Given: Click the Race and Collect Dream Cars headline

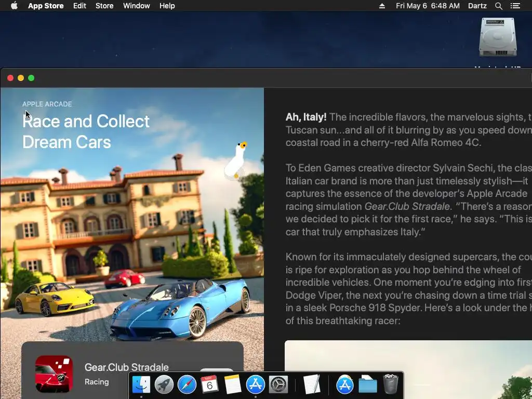Looking at the screenshot, I should pyautogui.click(x=86, y=131).
